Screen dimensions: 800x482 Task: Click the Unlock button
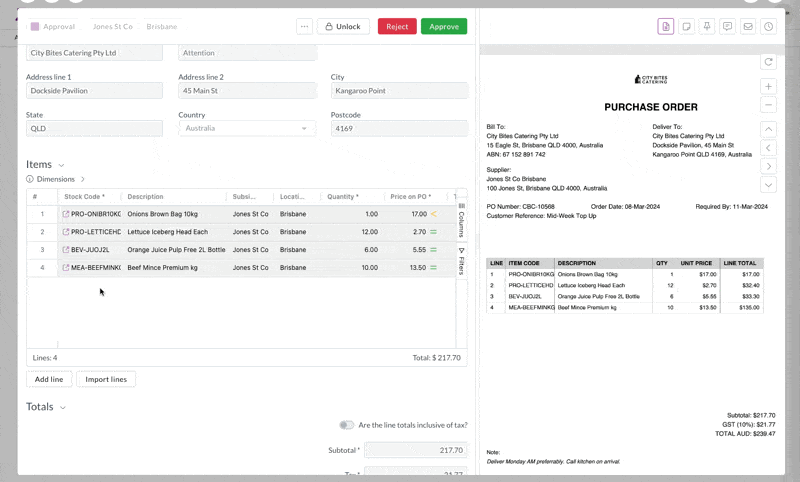[343, 27]
